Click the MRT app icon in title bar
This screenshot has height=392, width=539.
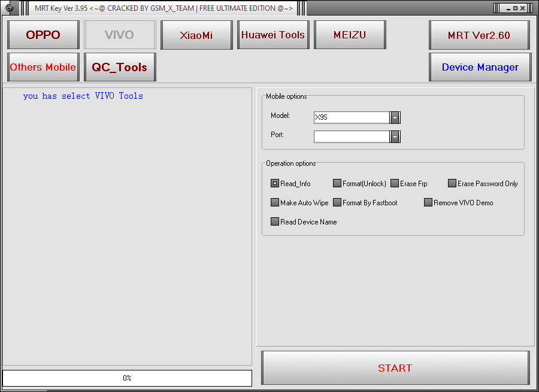10,8
